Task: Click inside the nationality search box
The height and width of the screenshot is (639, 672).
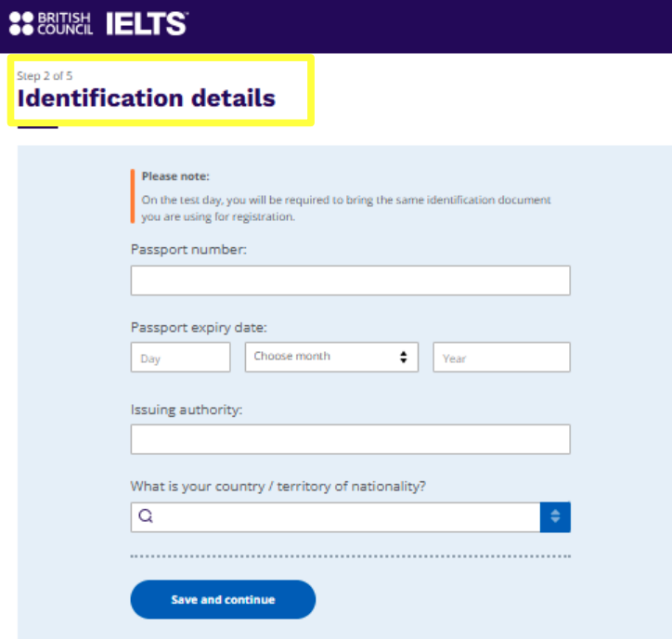Action: click(x=336, y=517)
